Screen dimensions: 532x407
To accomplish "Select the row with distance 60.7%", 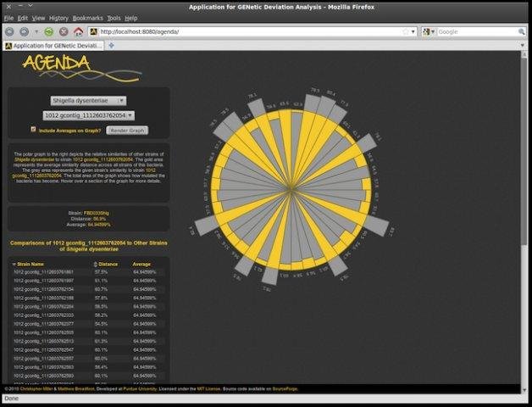I will [x=89, y=289].
